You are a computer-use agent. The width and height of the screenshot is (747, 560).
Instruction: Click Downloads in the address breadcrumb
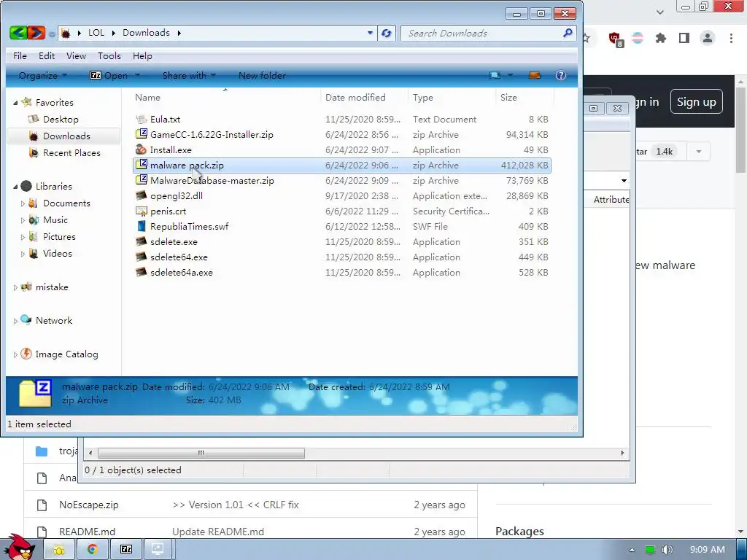146,32
